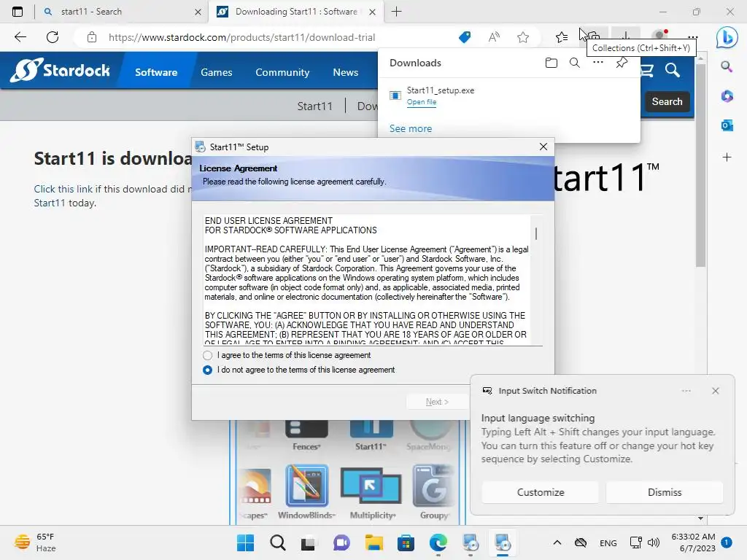This screenshot has height=560, width=747.
Task: Search downloads with magnifier icon
Action: coord(575,63)
